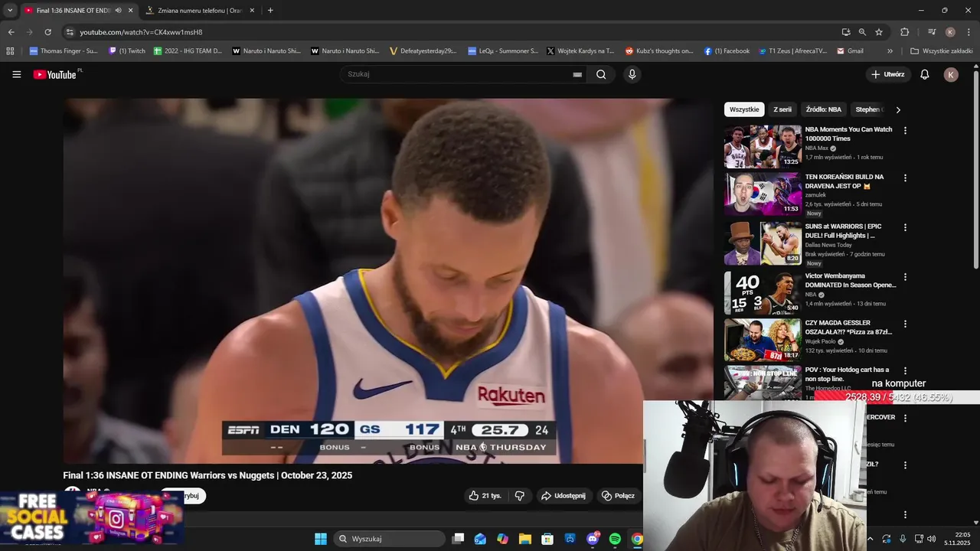980x551 pixels.
Task: Open options for CZY MAGDA GESSLER video
Action: [x=905, y=324]
